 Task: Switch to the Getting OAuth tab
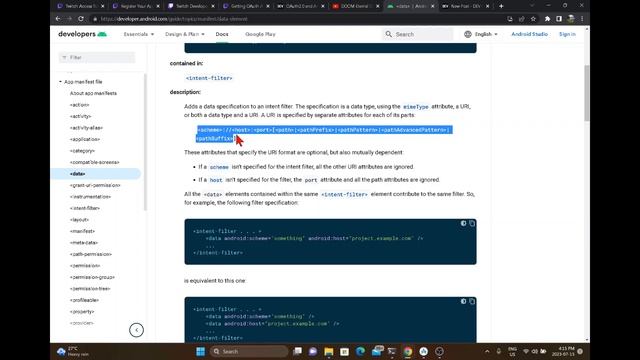click(x=246, y=6)
